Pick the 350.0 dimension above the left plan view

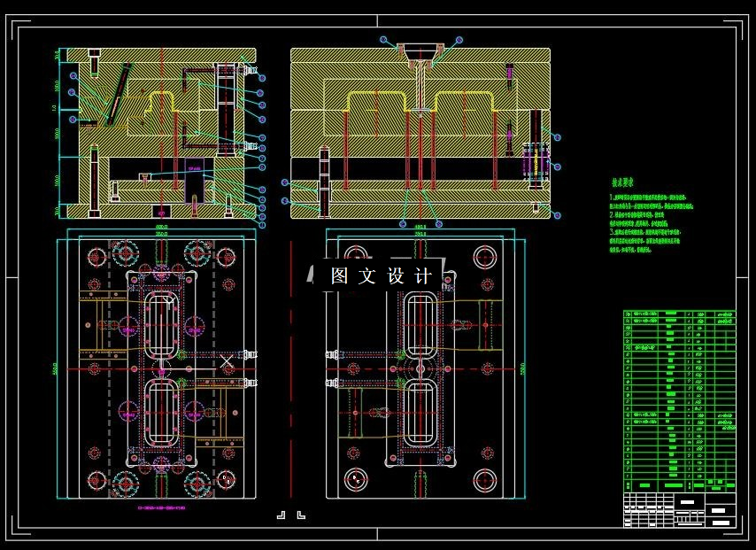click(x=161, y=234)
